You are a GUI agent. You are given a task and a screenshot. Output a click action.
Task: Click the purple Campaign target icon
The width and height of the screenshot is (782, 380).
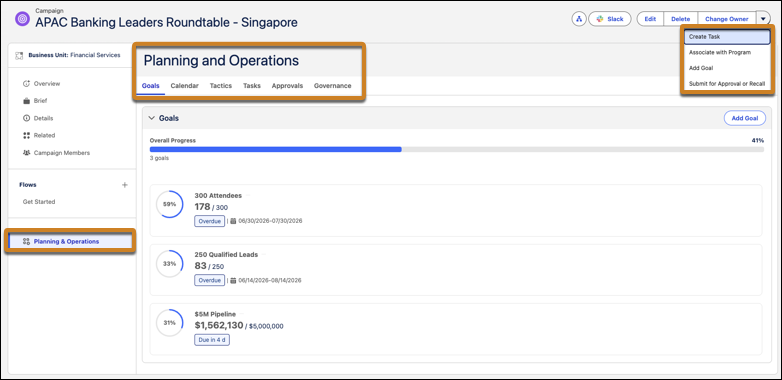tap(22, 19)
